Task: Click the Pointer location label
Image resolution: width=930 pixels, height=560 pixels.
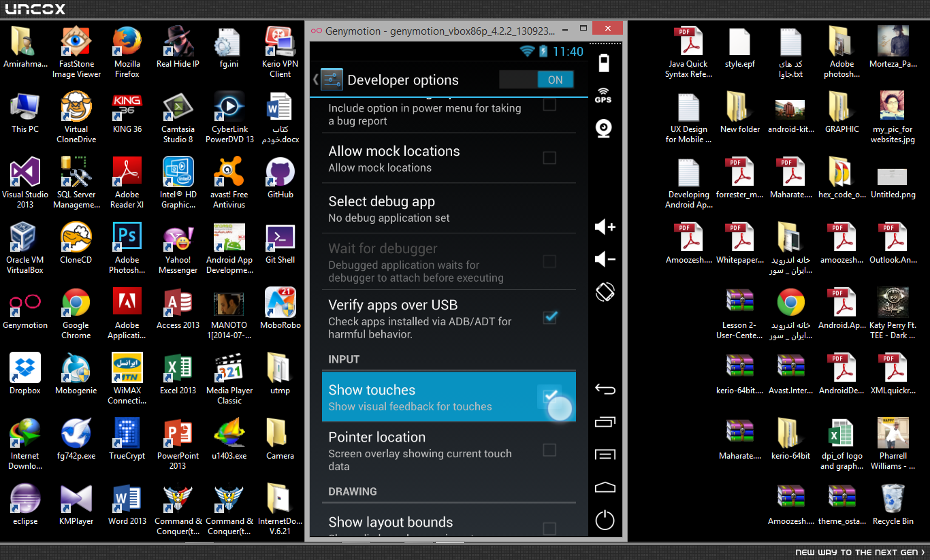Action: click(377, 437)
